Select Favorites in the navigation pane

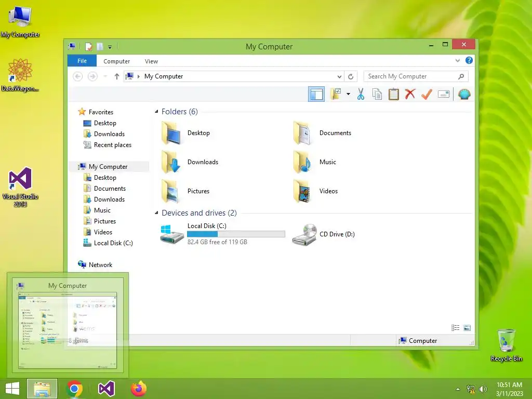click(x=96, y=112)
